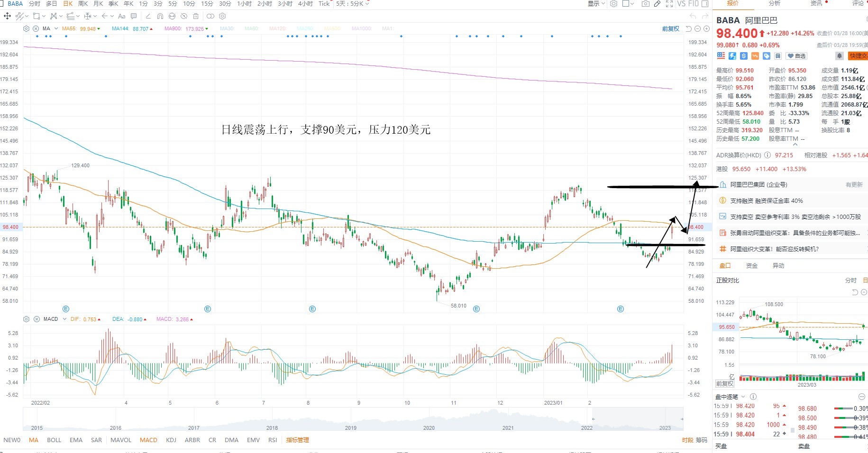
Task: Delete drawings using the trash icon
Action: point(196,16)
